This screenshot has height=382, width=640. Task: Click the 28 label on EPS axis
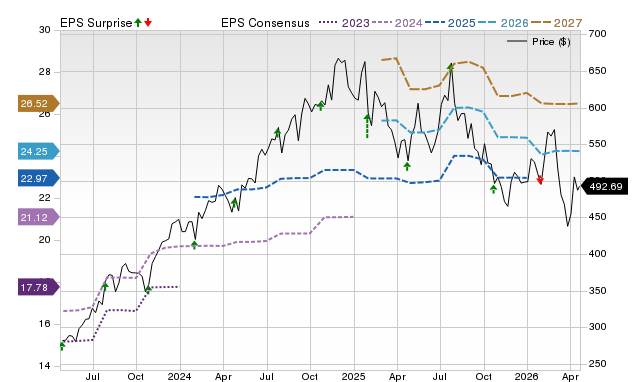[x=45, y=72]
